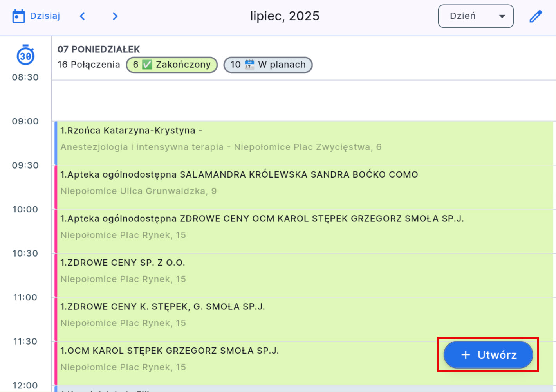
Task: Click the calendar icon next to Dzisiaj
Action: (18, 16)
